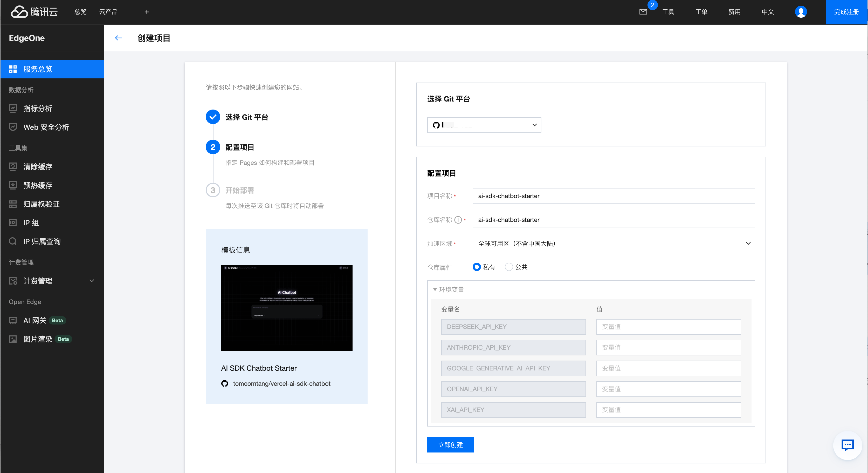Open the 费用 menu item
868x473 pixels.
[x=734, y=12]
